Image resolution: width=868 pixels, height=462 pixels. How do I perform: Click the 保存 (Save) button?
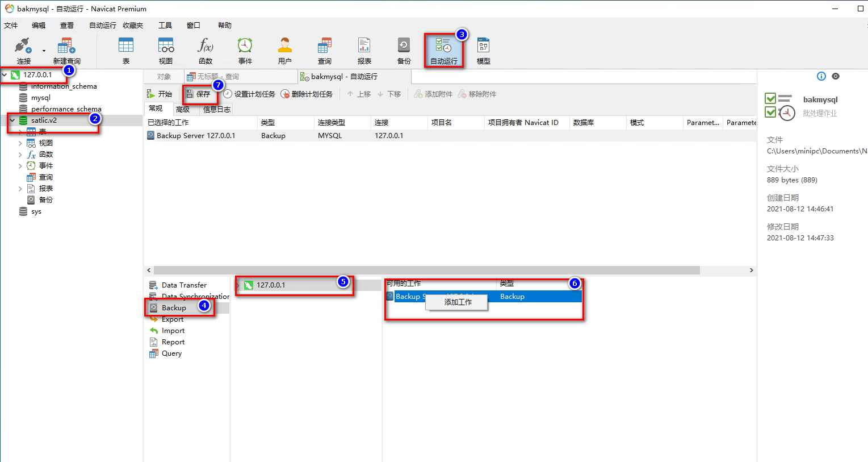tap(198, 94)
